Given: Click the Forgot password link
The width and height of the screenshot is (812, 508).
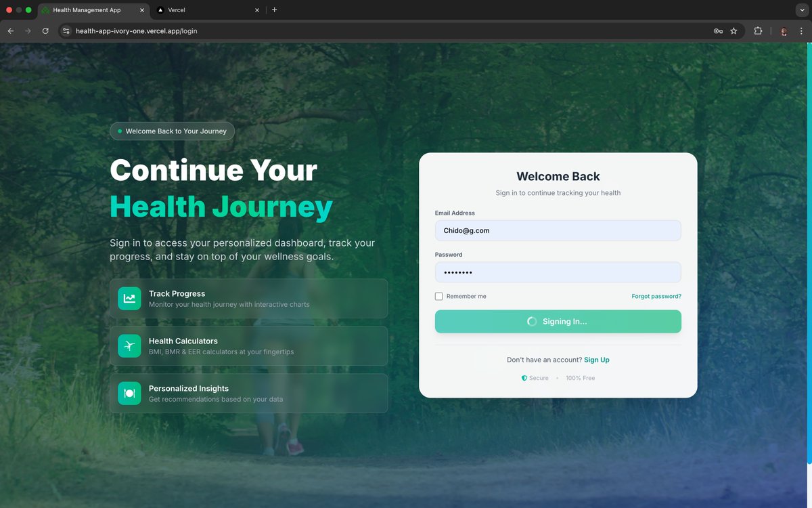Looking at the screenshot, I should click(x=656, y=296).
